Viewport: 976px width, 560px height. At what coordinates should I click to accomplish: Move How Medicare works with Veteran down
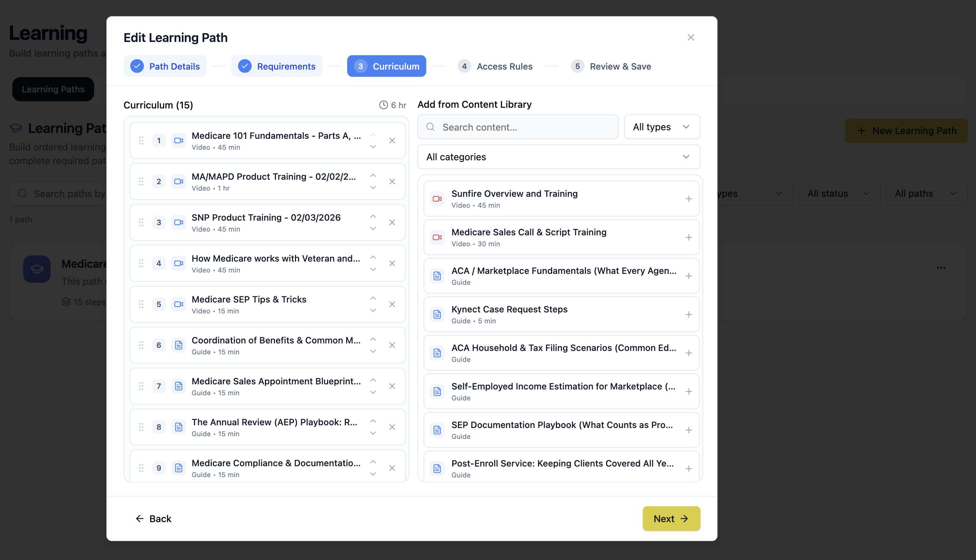pyautogui.click(x=373, y=270)
